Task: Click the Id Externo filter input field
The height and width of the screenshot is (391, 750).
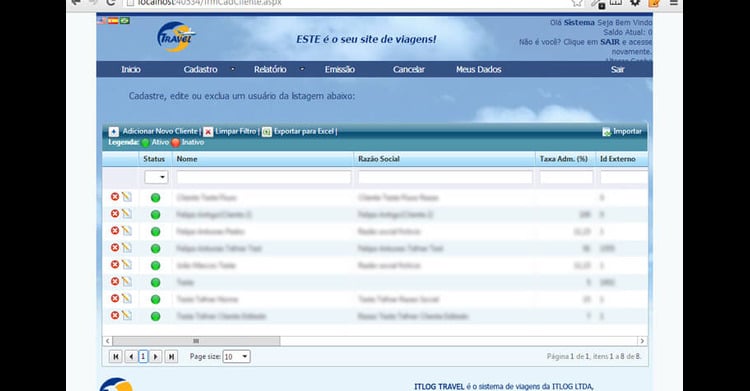Action: (624, 178)
